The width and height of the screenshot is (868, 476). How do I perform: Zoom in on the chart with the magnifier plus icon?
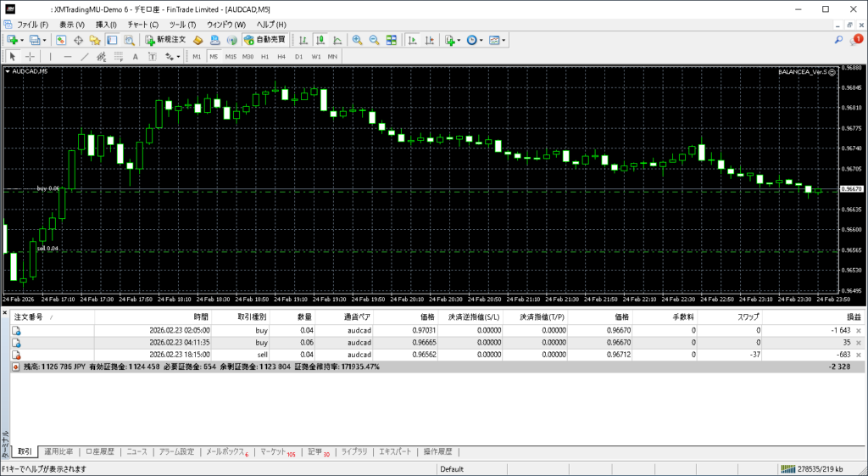pos(357,40)
